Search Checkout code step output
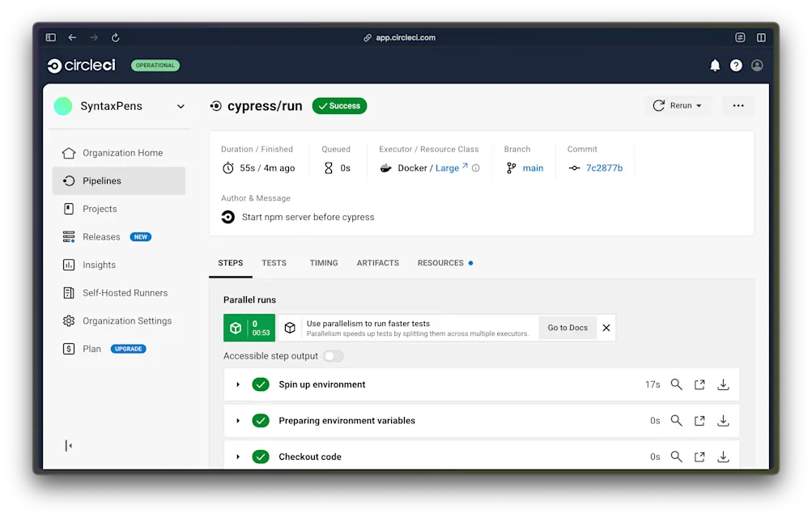This screenshot has height=518, width=812. click(x=676, y=457)
